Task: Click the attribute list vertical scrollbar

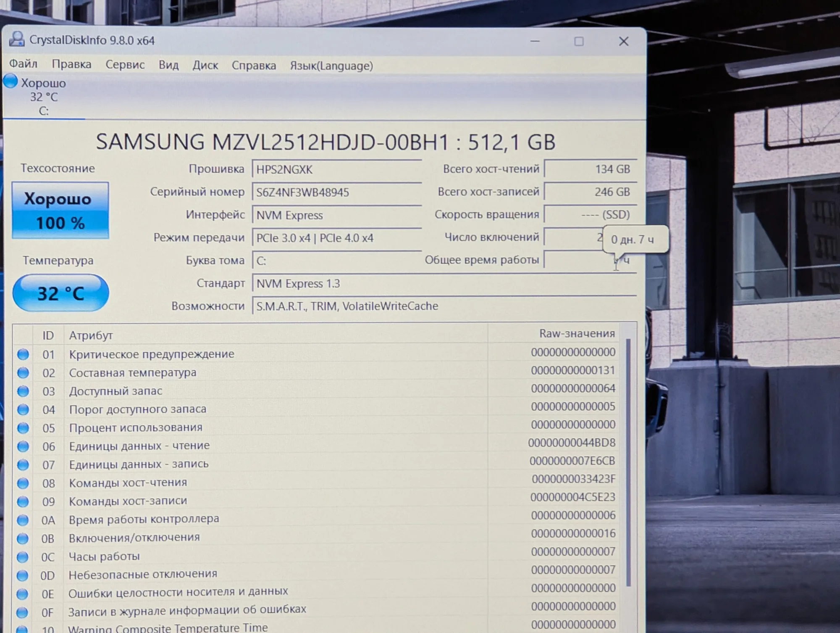Action: click(x=629, y=462)
